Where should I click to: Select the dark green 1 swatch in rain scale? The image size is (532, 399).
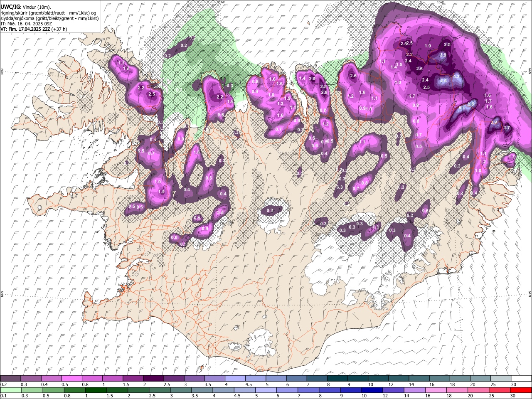click(96, 390)
